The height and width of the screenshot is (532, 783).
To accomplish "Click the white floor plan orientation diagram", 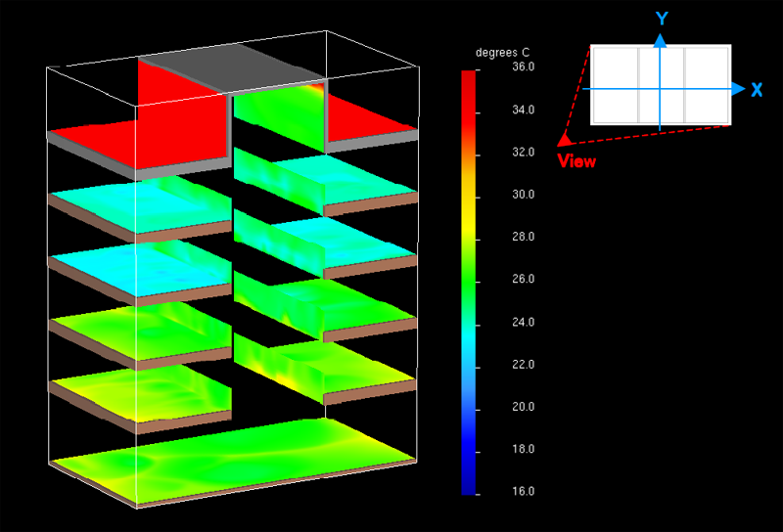I will tap(661, 85).
